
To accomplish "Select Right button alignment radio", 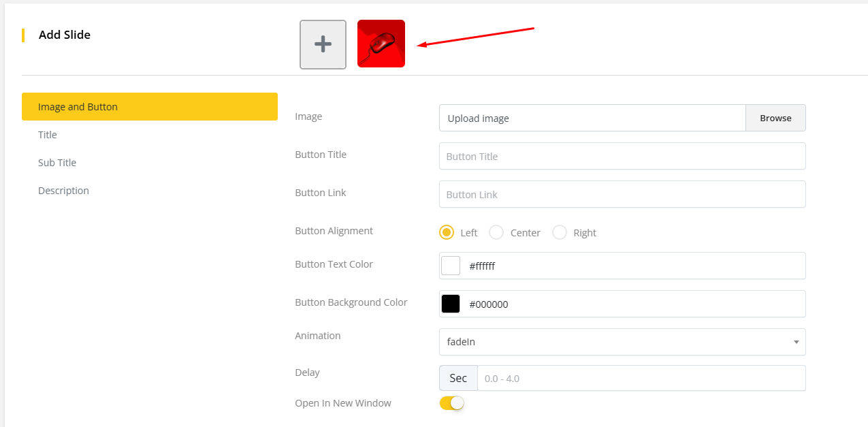I will (x=560, y=232).
